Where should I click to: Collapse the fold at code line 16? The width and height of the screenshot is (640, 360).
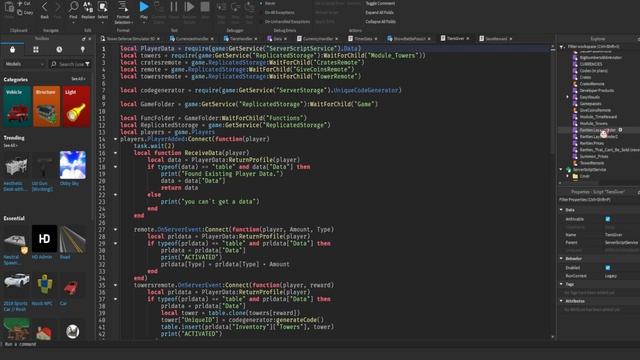pos(116,153)
